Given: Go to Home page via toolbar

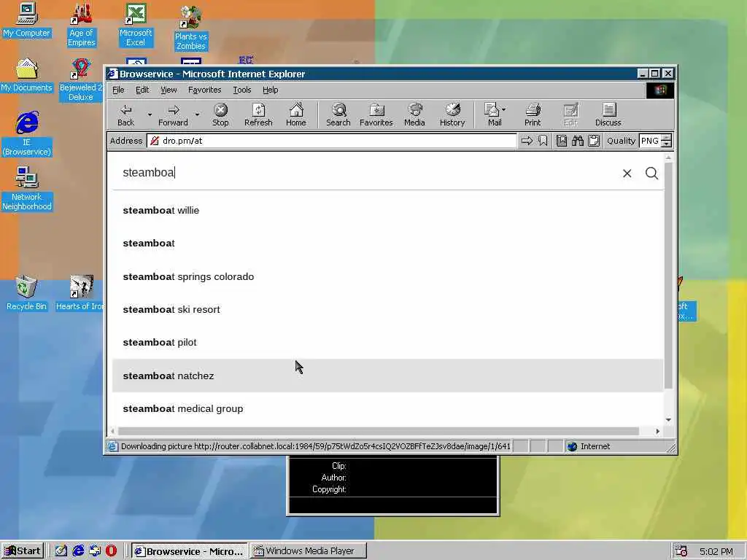Looking at the screenshot, I should coord(296,114).
